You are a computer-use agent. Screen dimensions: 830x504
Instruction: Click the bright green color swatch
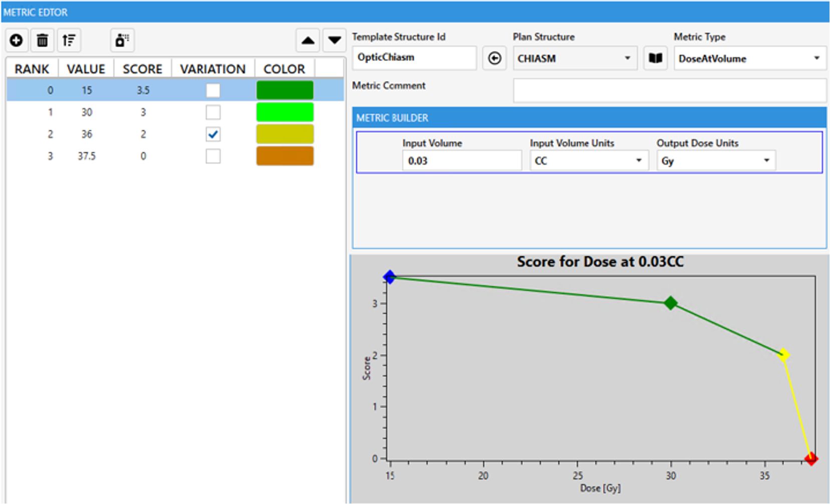pos(285,112)
